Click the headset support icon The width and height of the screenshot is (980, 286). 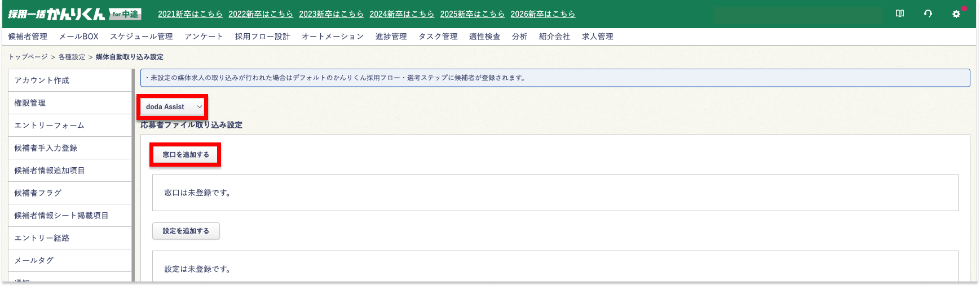tap(928, 14)
